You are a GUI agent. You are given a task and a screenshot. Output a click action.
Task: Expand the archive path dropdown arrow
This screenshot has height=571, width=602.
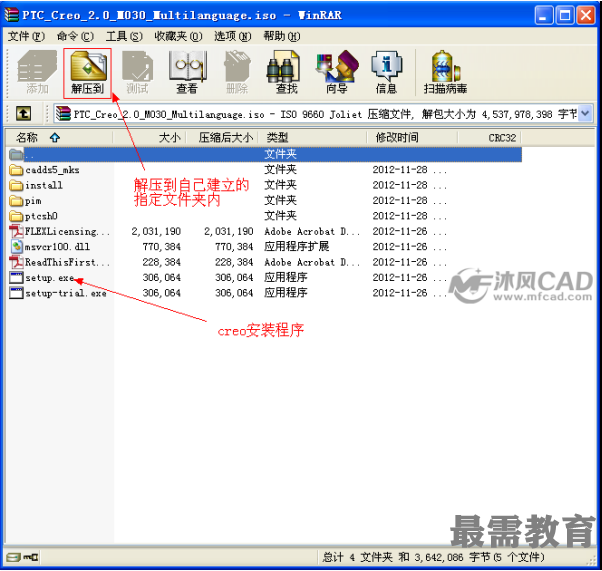[585, 114]
